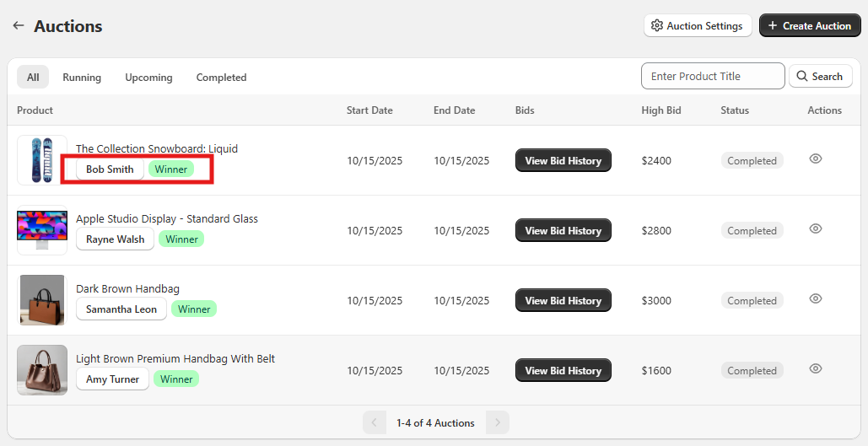Click the Bob Smith winner name tag

[x=110, y=169]
